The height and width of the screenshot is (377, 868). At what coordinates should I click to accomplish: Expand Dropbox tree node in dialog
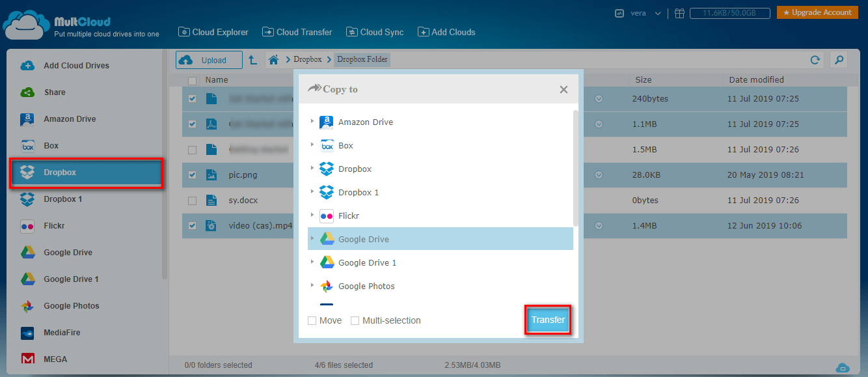(x=312, y=168)
